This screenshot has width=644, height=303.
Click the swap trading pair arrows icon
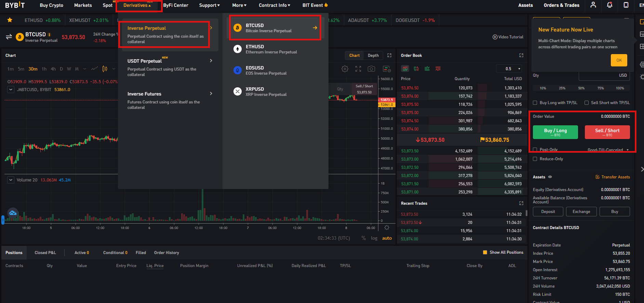(9, 37)
